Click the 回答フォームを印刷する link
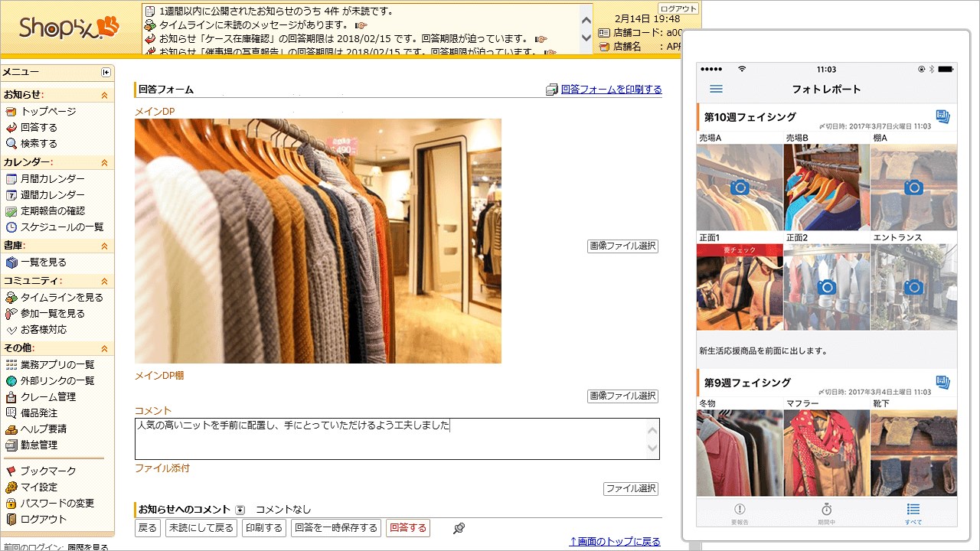980x551 pixels. (x=612, y=90)
